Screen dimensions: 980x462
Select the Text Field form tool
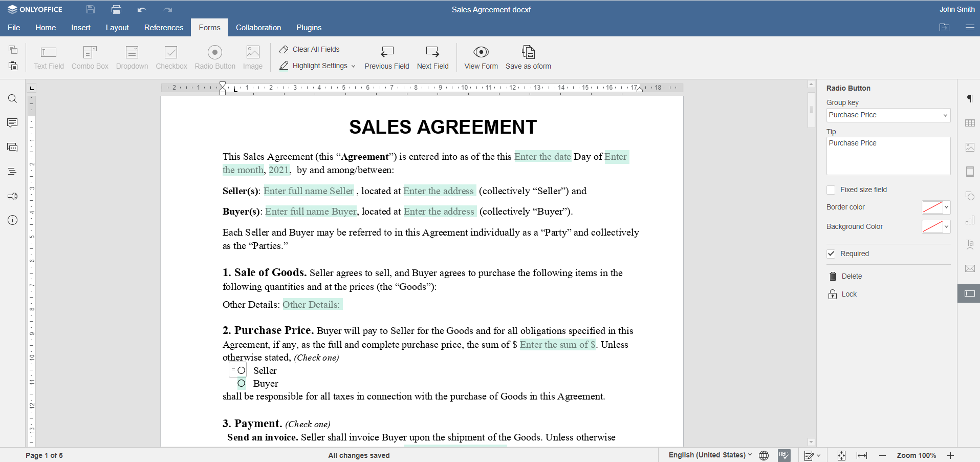coord(48,56)
